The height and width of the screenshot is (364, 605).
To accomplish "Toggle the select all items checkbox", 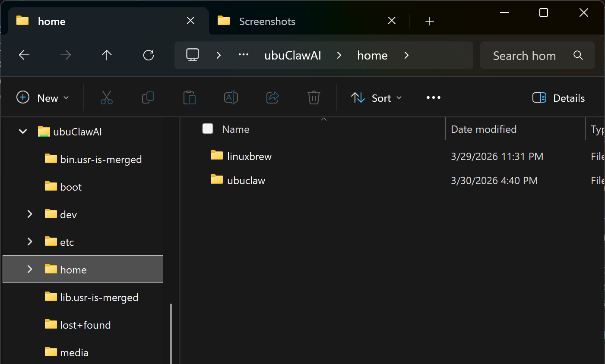I will pos(208,129).
